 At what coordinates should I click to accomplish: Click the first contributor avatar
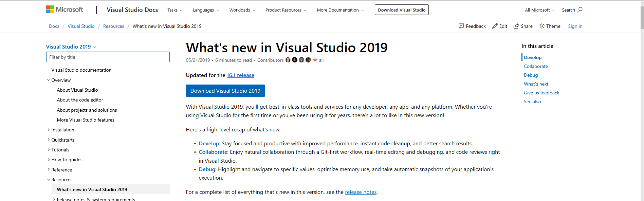click(288, 60)
